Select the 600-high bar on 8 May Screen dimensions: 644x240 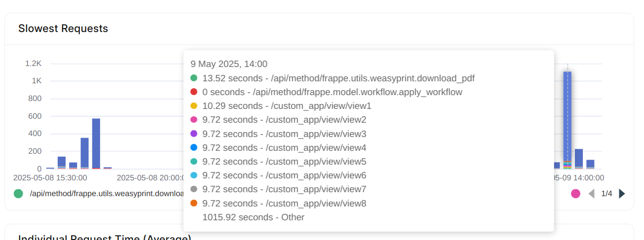96,143
